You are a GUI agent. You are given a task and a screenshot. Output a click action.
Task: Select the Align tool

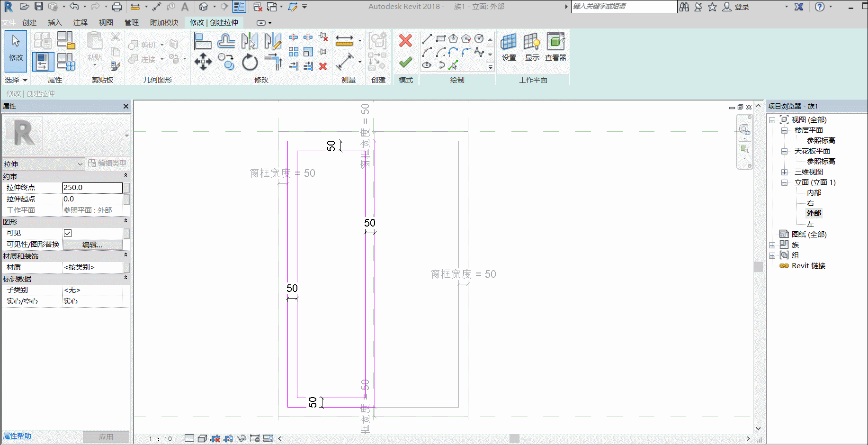click(x=203, y=41)
